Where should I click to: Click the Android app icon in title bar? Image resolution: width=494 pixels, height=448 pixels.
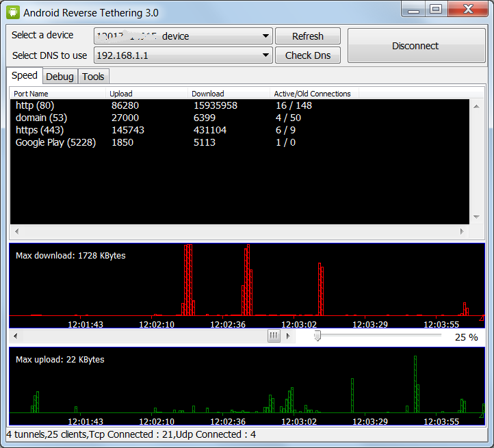[x=13, y=12]
